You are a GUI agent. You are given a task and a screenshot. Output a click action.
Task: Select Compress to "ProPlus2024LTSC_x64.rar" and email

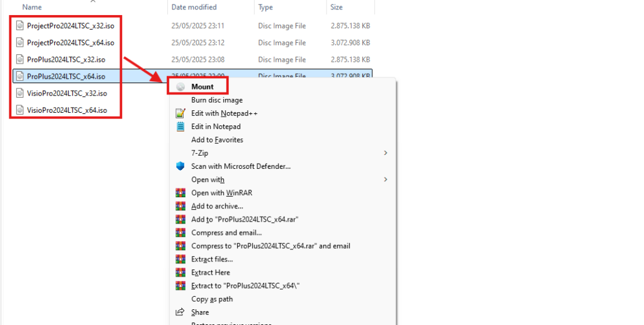270,246
